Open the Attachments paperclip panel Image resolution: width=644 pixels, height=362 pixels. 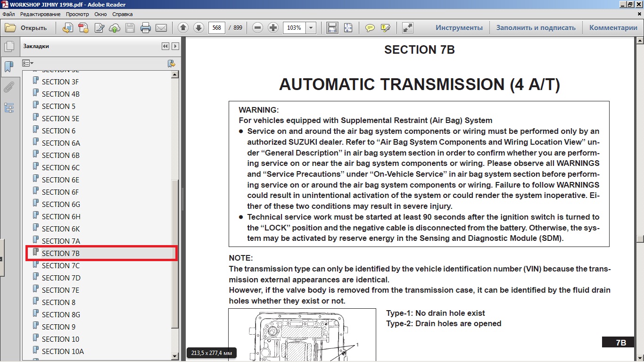(x=8, y=87)
